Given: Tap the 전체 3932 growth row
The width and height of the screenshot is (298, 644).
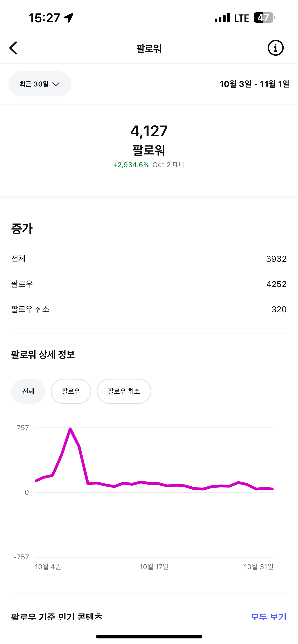Looking at the screenshot, I should pos(149,259).
